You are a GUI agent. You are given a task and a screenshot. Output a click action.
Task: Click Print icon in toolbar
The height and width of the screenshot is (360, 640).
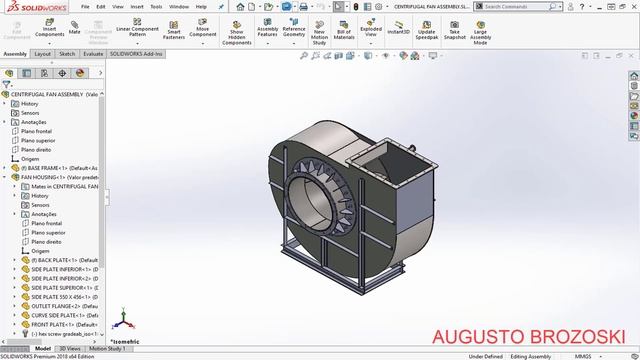click(x=303, y=7)
